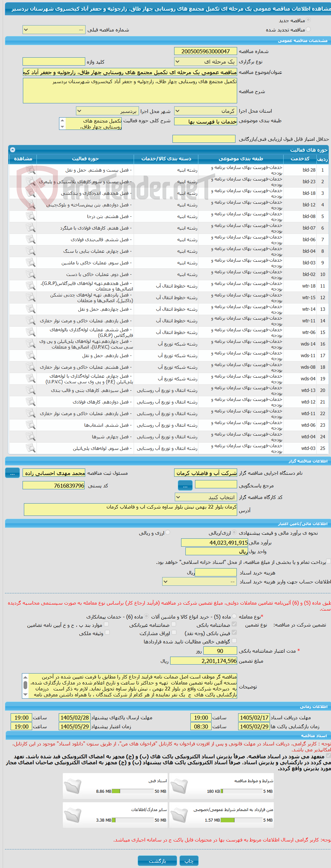Click متن قرارداد size progress bar

[241, 820]
